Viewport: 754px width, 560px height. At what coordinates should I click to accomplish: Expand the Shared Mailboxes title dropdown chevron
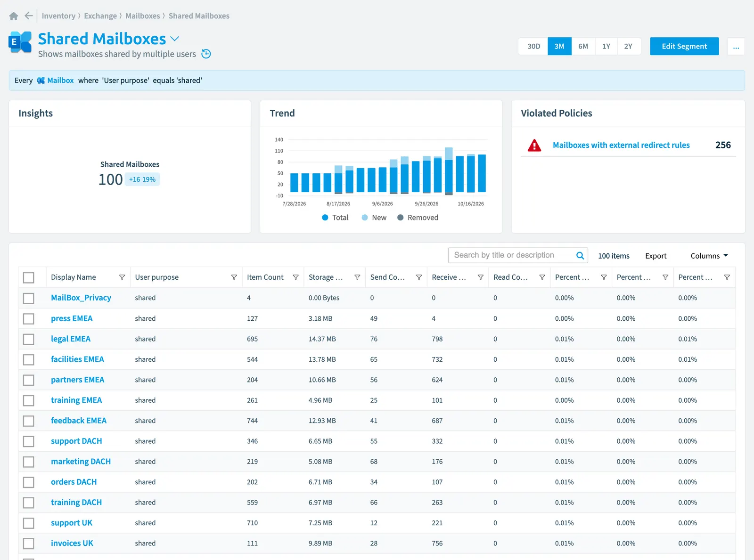point(175,39)
